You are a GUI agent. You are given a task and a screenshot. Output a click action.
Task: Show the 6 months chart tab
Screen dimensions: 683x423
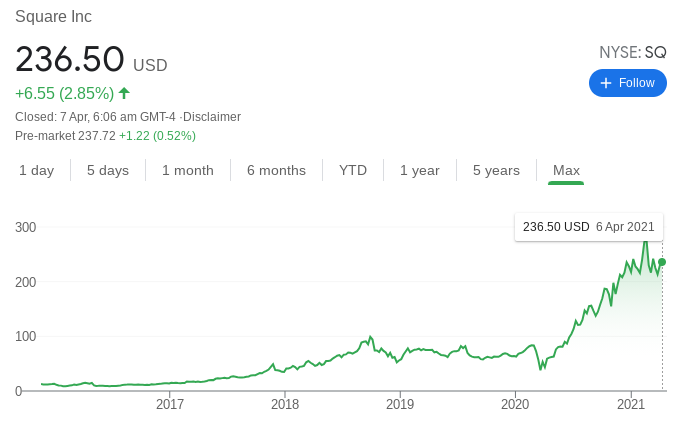276,170
